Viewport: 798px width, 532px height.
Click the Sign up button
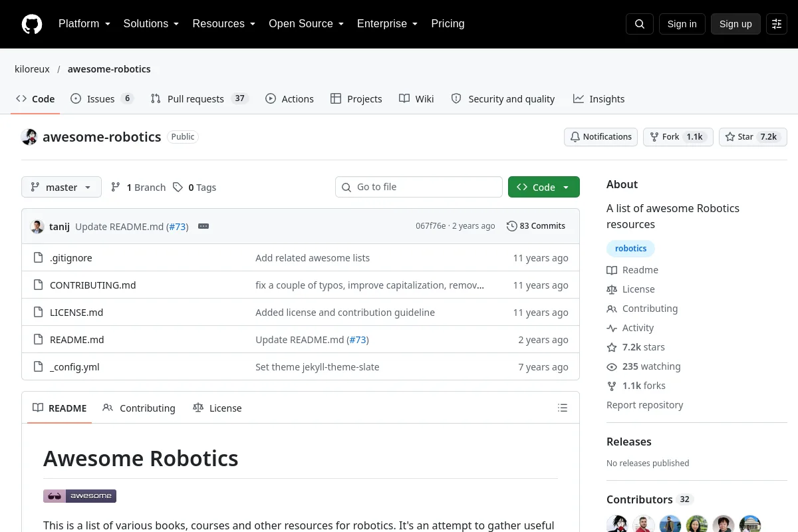click(x=735, y=24)
